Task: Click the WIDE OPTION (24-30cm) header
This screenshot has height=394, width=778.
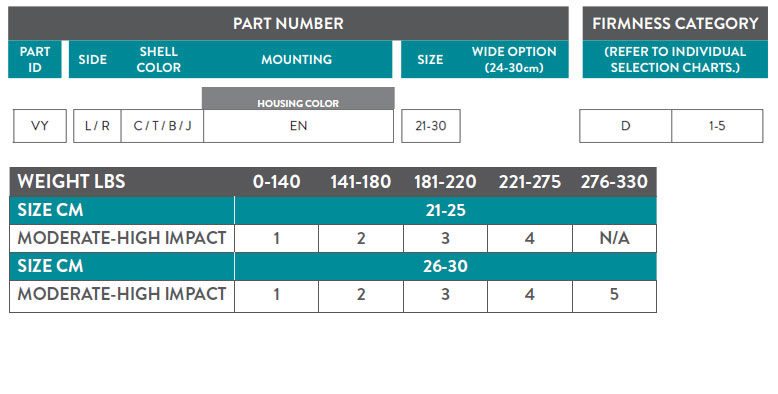Action: 514,60
